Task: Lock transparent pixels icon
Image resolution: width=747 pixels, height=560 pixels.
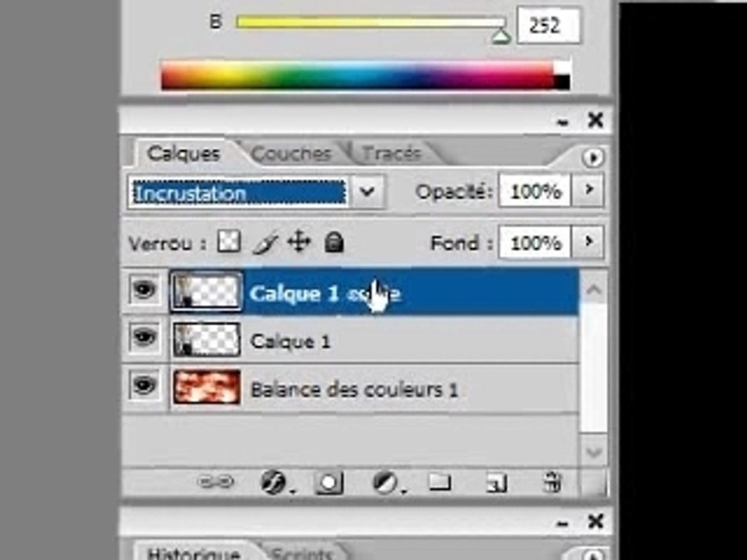Action: (x=229, y=242)
